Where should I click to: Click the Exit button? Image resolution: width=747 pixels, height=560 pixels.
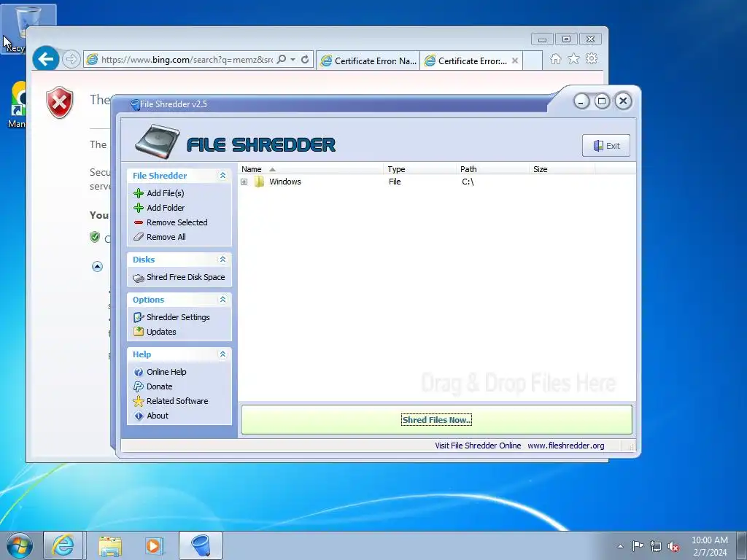[606, 146]
